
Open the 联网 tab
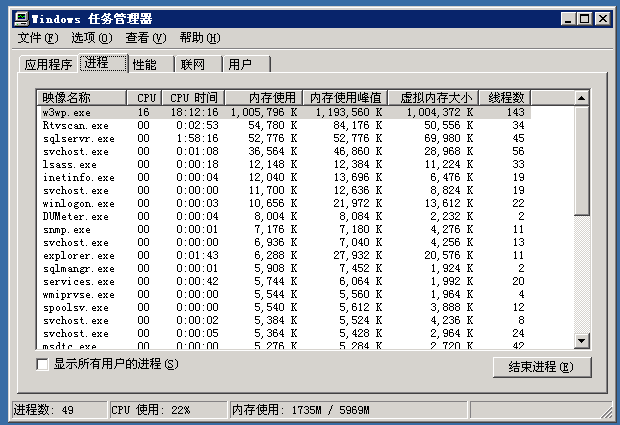coord(199,64)
